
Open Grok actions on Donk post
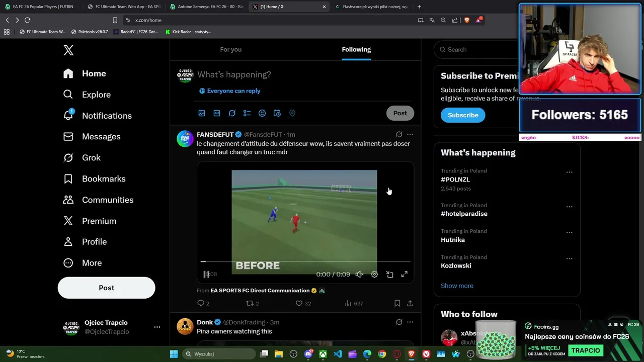pos(399,322)
